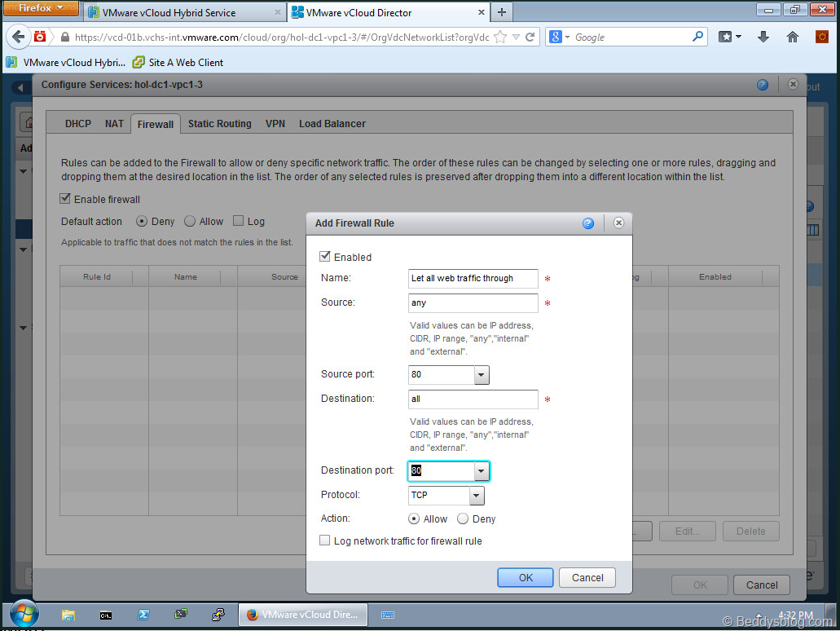840x631 pixels.
Task: Open Site A Web Client bookmark
Action: pos(178,62)
